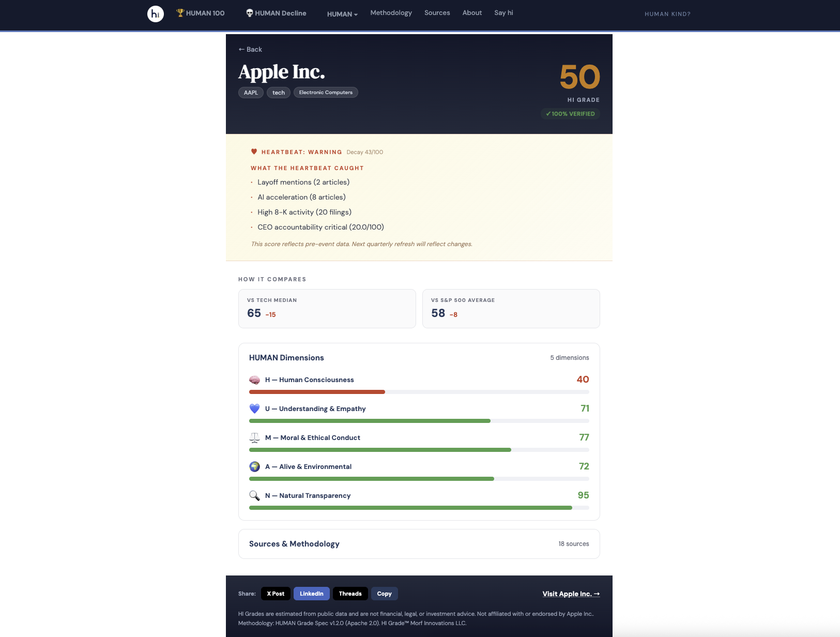The height and width of the screenshot is (637, 840).
Task: Click the '5 dimensions' label
Action: 570,358
